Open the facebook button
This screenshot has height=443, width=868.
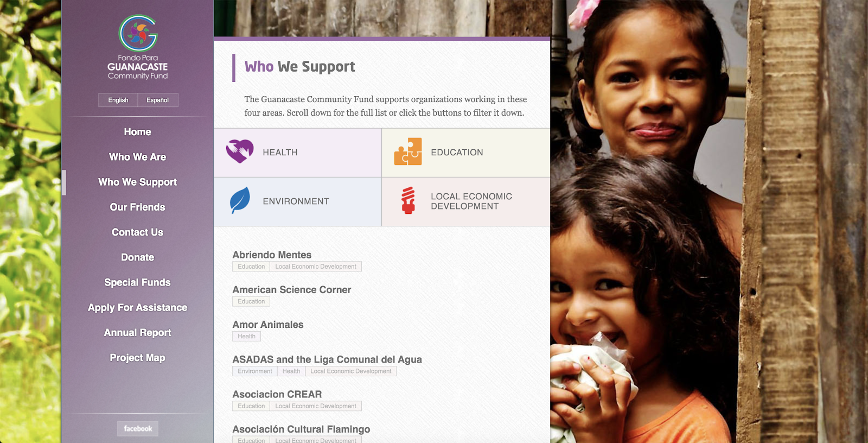(138, 428)
